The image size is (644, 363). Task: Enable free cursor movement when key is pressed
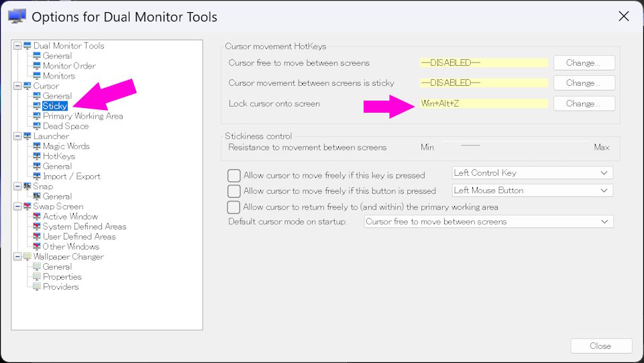pos(234,175)
